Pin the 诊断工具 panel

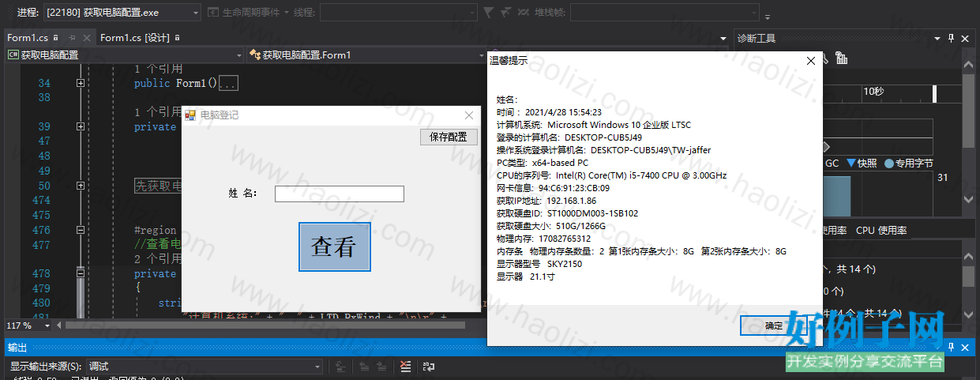coord(952,37)
